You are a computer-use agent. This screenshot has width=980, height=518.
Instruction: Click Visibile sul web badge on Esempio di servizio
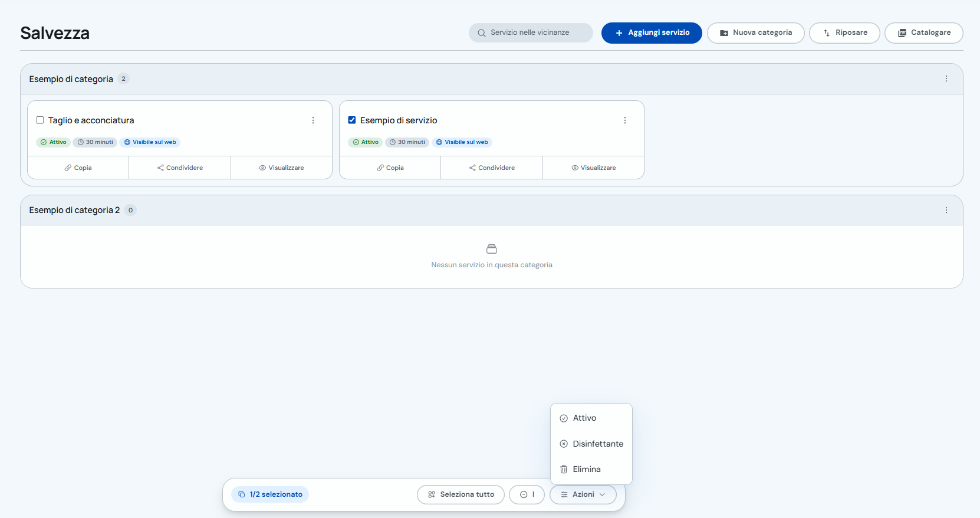point(462,142)
